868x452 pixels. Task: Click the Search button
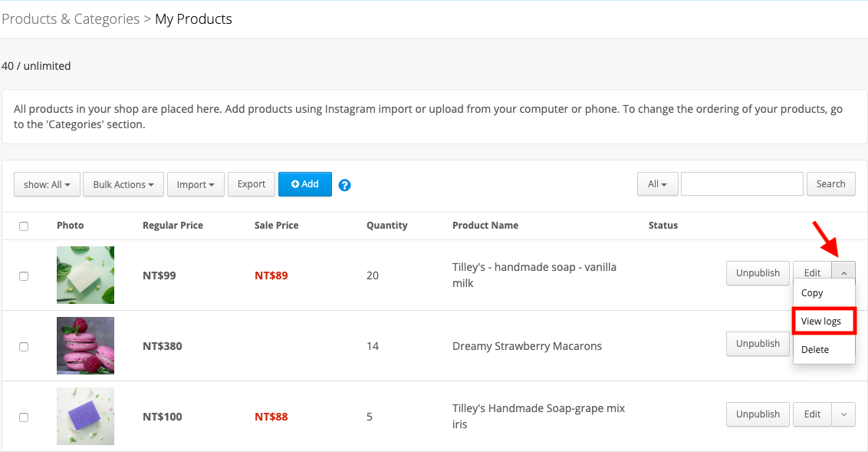point(831,184)
